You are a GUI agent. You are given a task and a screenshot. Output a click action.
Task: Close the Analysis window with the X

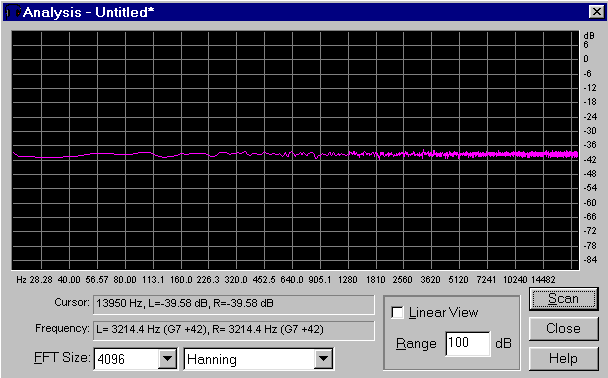pyautogui.click(x=596, y=12)
